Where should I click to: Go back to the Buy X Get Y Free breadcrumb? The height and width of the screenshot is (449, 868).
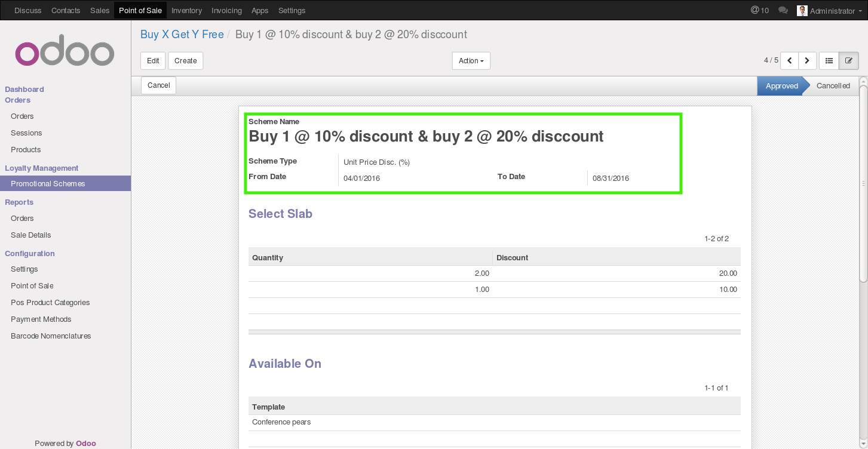coord(182,35)
